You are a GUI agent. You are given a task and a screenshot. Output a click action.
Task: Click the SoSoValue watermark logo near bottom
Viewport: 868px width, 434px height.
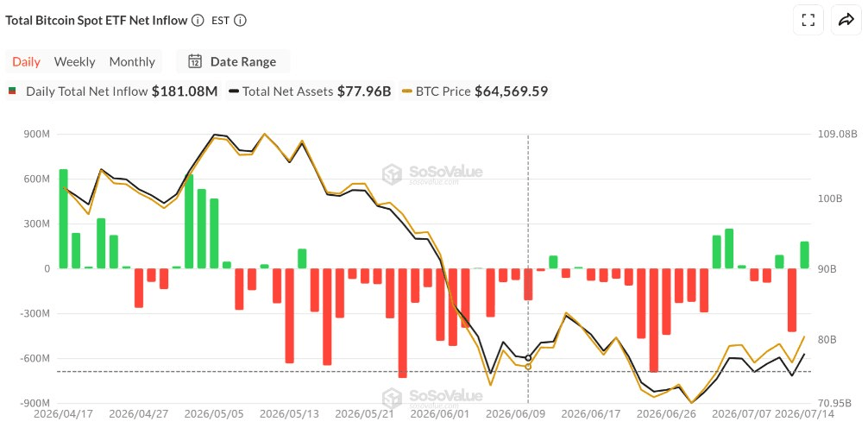tap(432, 398)
